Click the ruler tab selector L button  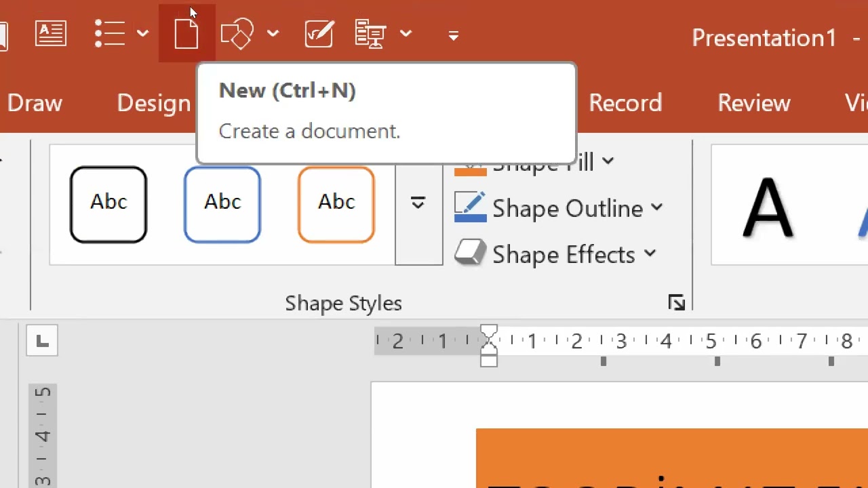click(42, 341)
